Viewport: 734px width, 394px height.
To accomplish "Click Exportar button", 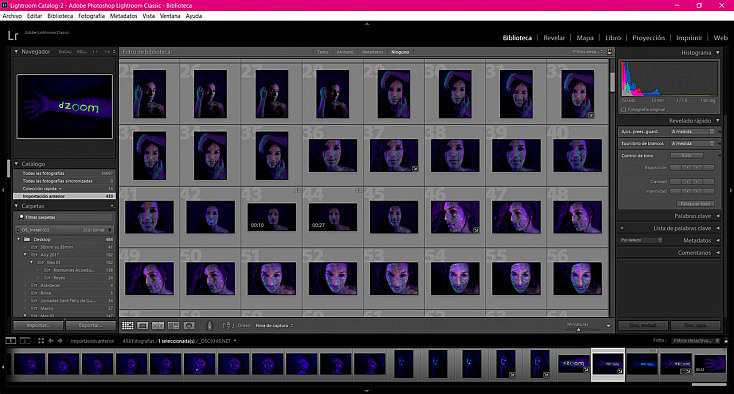I will (90, 325).
